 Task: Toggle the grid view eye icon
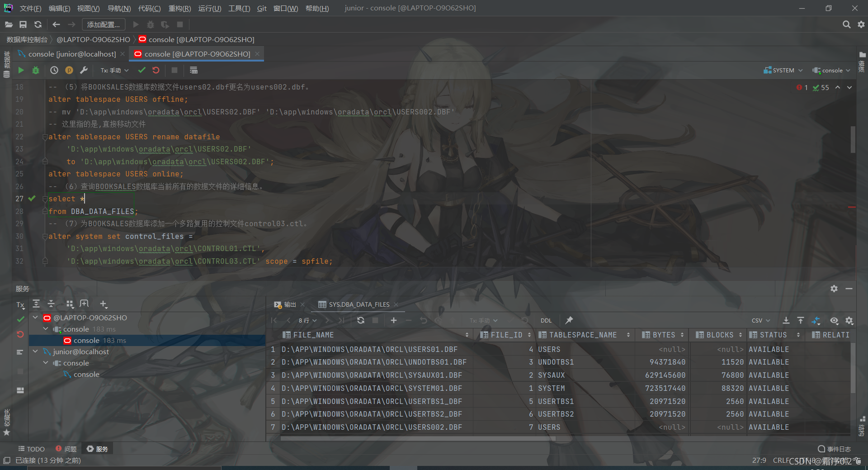click(x=834, y=320)
